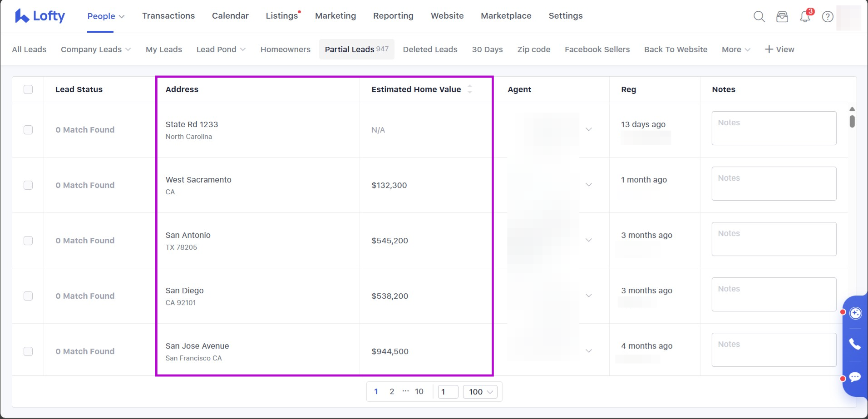The image size is (868, 419).
Task: Switch to the Deleted Leads tab
Action: 430,49
